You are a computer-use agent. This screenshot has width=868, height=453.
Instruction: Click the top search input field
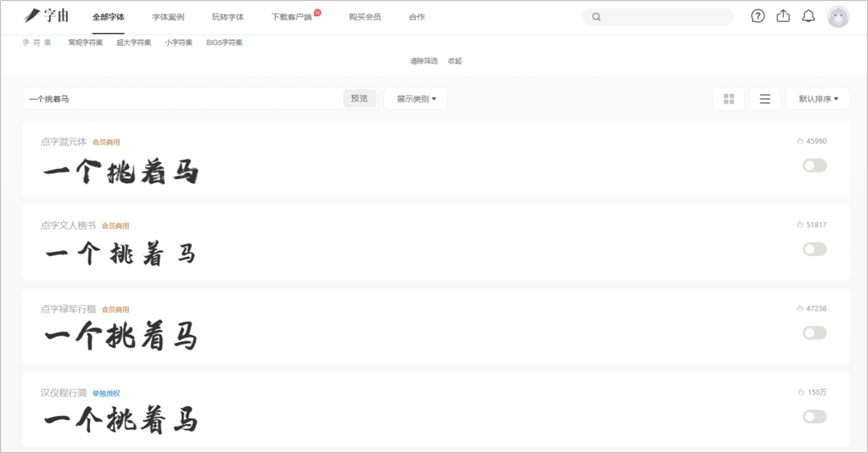point(658,17)
